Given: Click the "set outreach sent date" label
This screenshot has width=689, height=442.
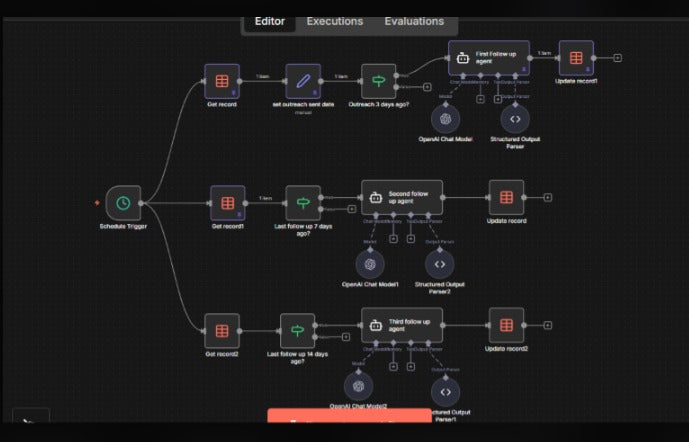Looking at the screenshot, I should (x=303, y=105).
